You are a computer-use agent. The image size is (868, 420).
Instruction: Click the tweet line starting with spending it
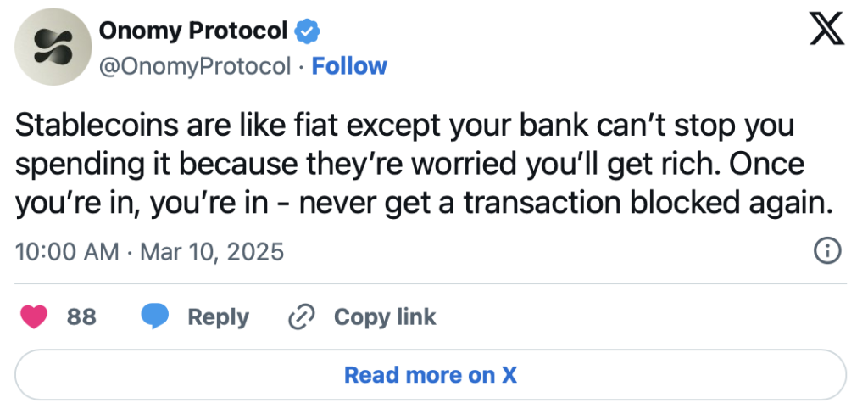pyautogui.click(x=410, y=163)
